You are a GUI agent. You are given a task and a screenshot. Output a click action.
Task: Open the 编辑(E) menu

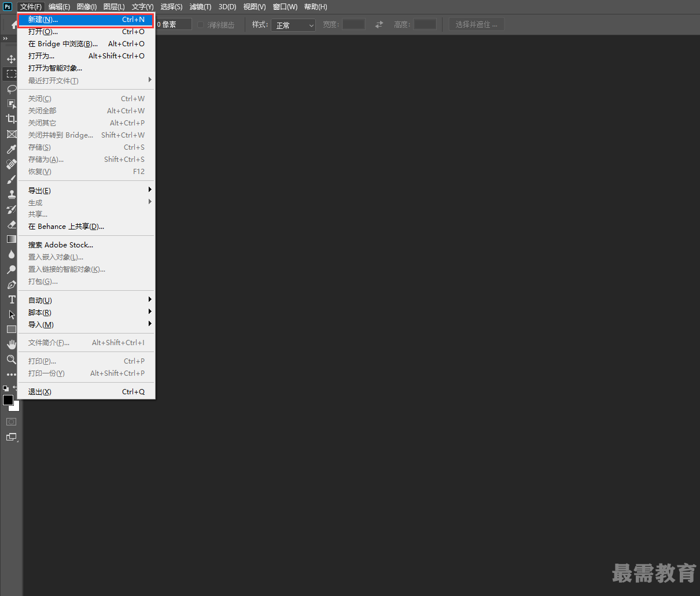(x=59, y=7)
